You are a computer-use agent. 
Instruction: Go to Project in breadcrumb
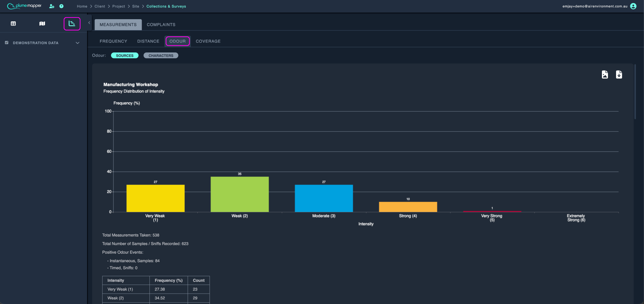[118, 6]
